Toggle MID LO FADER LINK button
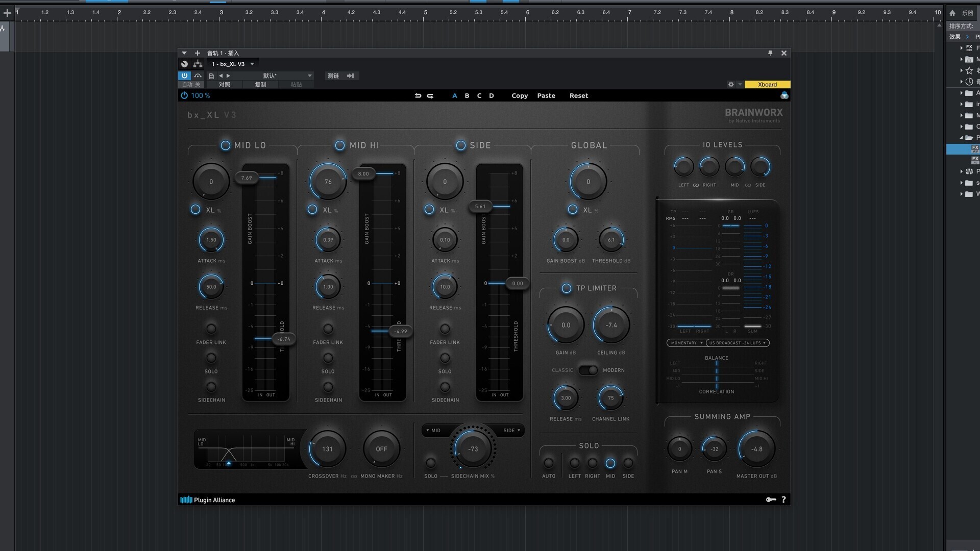The image size is (980, 551). pyautogui.click(x=211, y=329)
